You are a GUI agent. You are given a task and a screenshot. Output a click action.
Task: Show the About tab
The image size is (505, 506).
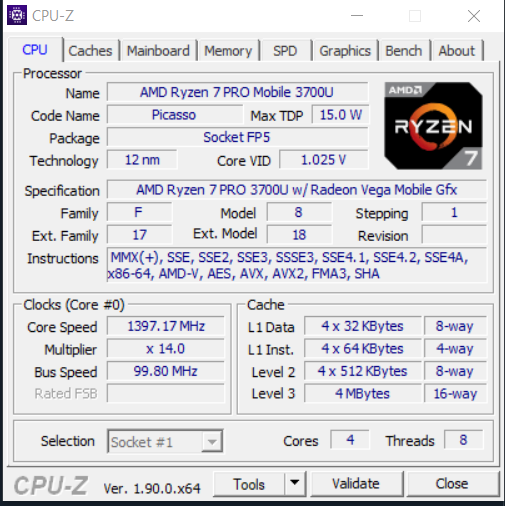click(457, 51)
